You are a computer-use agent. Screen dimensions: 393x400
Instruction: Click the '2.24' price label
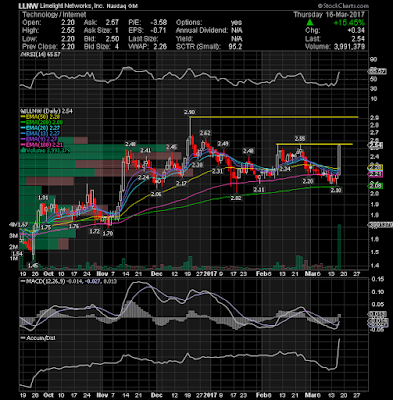(144, 178)
